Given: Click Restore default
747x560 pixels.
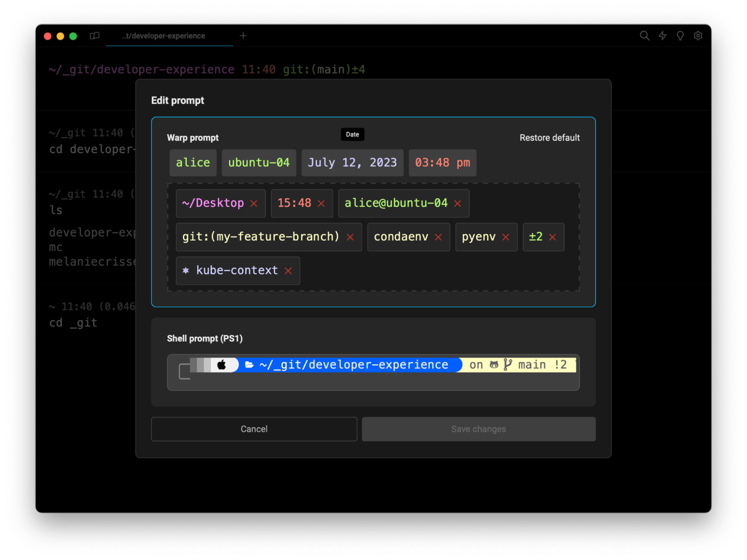Looking at the screenshot, I should pyautogui.click(x=549, y=138).
